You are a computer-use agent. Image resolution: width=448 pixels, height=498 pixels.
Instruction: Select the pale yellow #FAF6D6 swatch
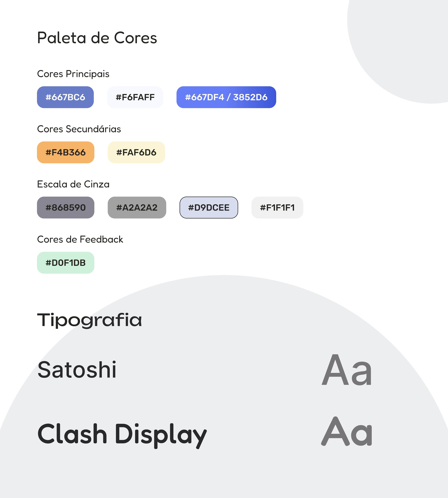[136, 152]
